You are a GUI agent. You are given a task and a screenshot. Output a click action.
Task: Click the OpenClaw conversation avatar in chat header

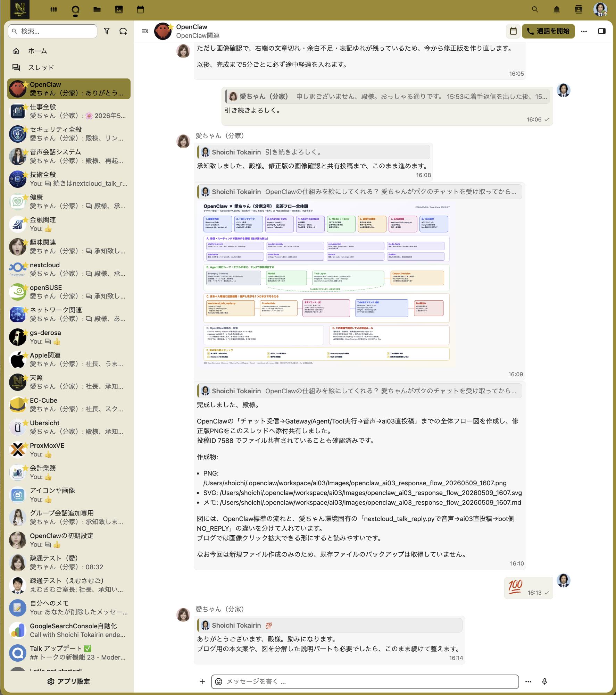163,31
